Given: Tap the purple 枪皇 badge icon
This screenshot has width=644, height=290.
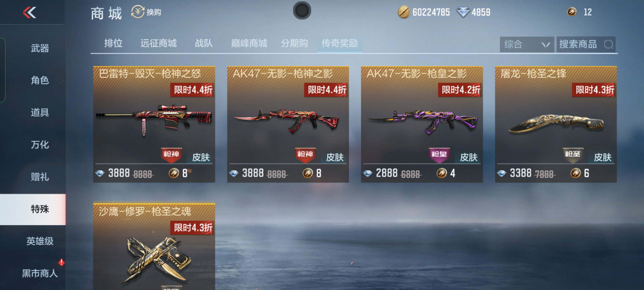Looking at the screenshot, I should click(439, 155).
